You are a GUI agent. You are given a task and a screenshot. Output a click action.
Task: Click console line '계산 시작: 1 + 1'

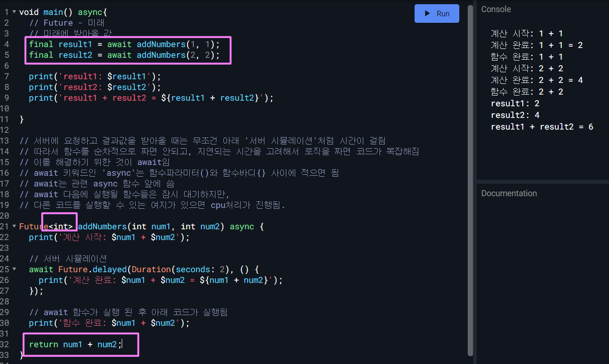tap(527, 34)
